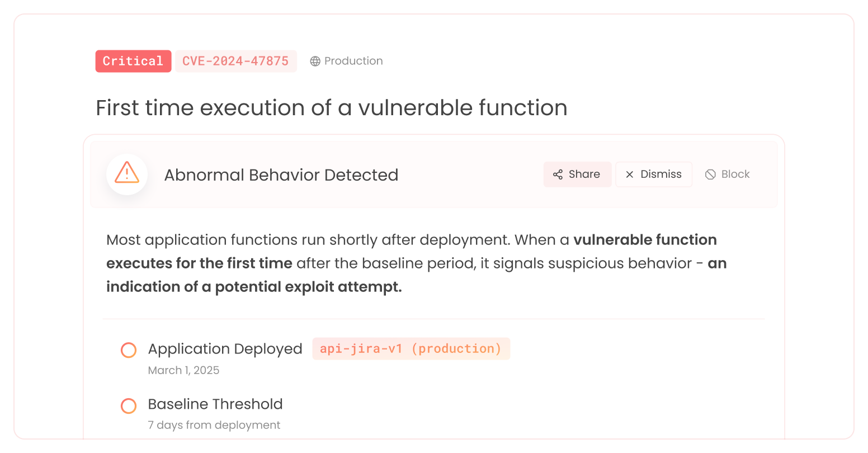Image resolution: width=868 pixels, height=453 pixels.
Task: Toggle the Critical severity badge
Action: click(x=133, y=61)
